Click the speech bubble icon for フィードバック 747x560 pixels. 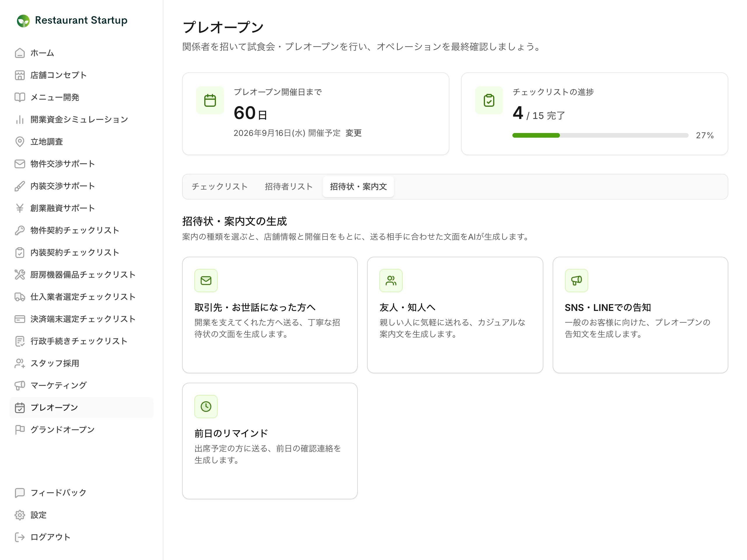tap(20, 493)
